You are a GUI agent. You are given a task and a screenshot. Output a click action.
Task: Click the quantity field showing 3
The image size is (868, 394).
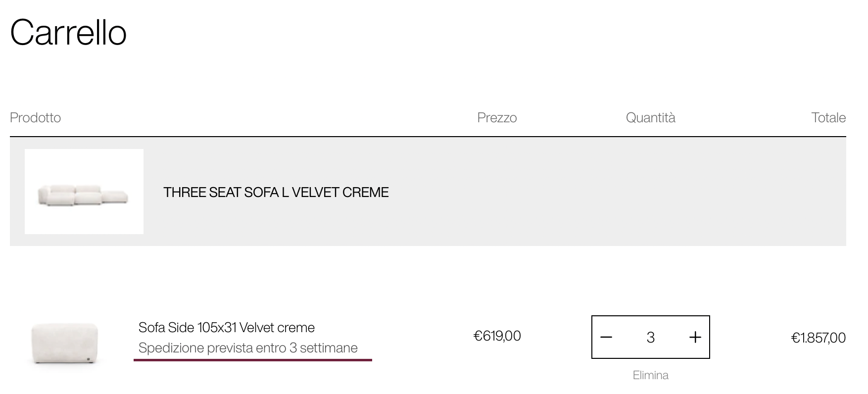(650, 337)
